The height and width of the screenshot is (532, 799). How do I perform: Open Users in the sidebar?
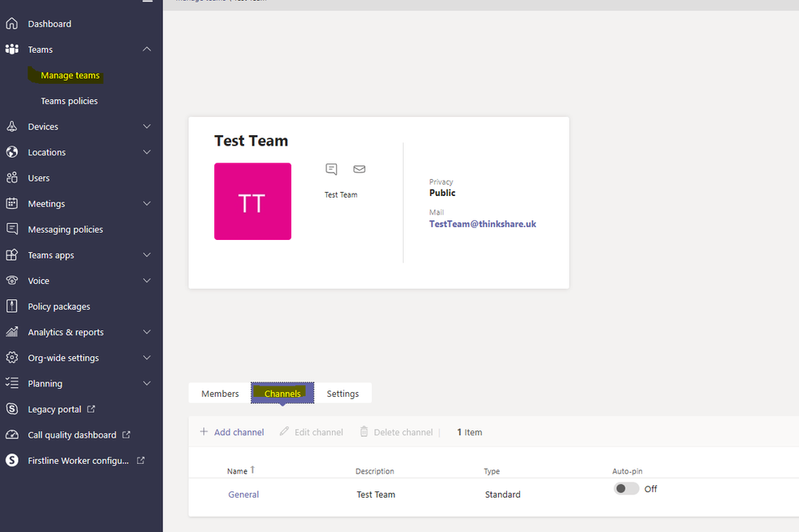click(x=38, y=178)
